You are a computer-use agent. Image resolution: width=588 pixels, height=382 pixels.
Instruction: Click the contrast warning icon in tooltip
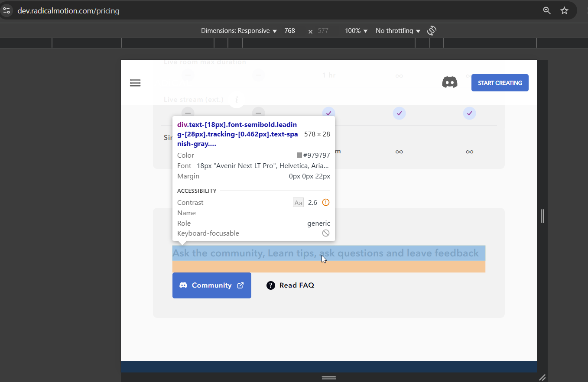pos(326,202)
